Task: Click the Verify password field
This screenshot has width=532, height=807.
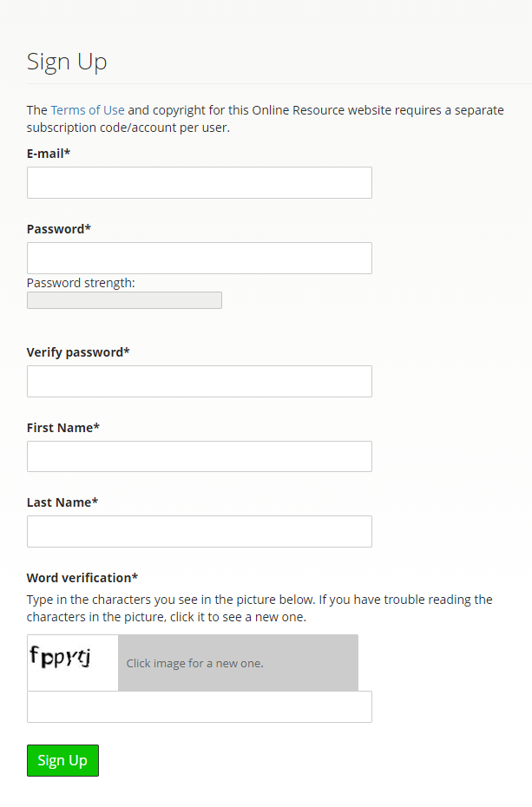Action: [x=199, y=381]
